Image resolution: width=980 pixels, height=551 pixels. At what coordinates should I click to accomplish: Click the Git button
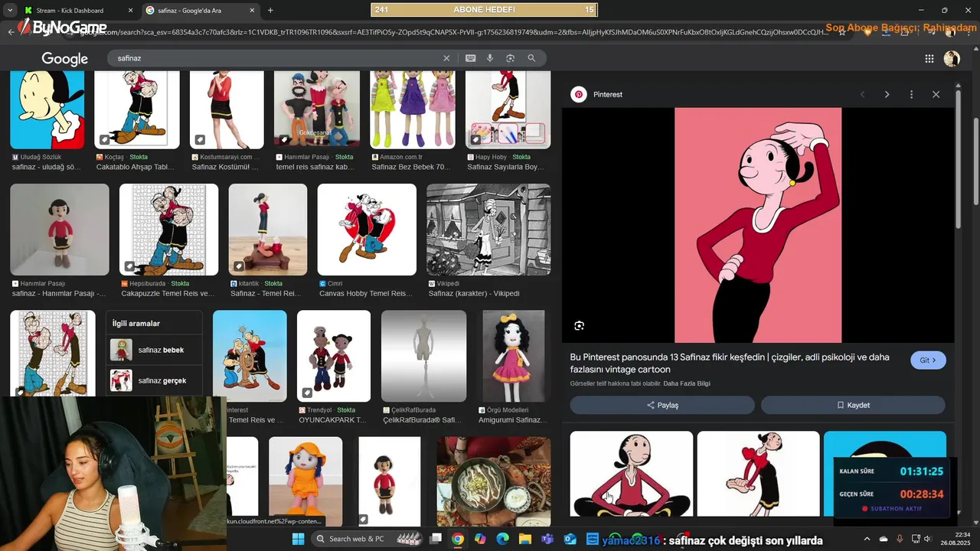[928, 360]
